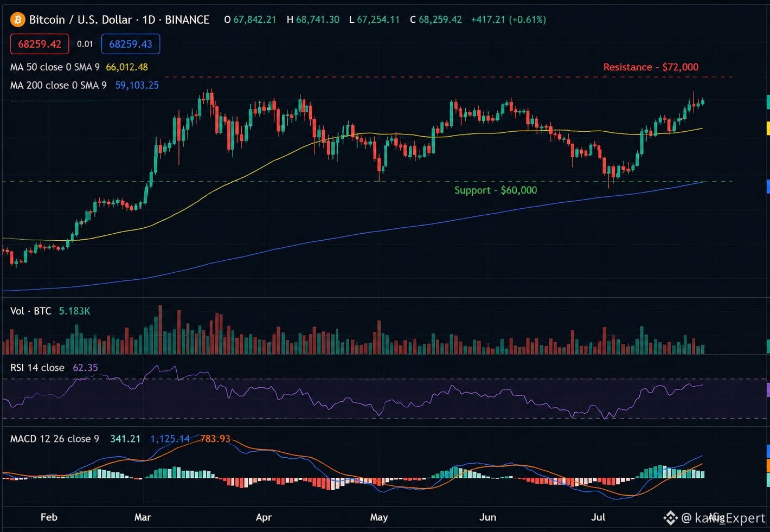The height and width of the screenshot is (532, 770).
Task: Click the orange Bitcoin logo icon
Action: pyautogui.click(x=17, y=20)
